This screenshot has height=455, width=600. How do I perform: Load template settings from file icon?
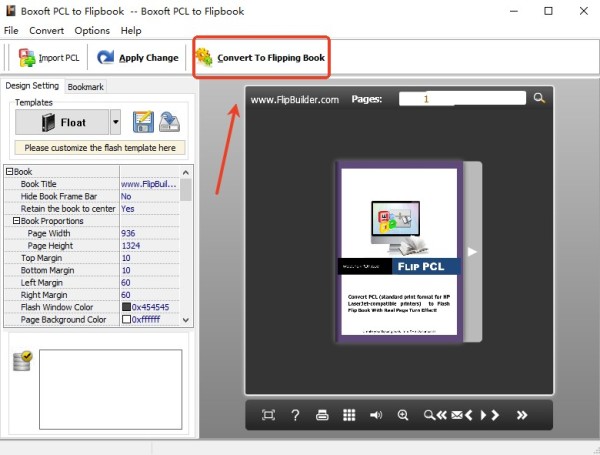point(169,122)
